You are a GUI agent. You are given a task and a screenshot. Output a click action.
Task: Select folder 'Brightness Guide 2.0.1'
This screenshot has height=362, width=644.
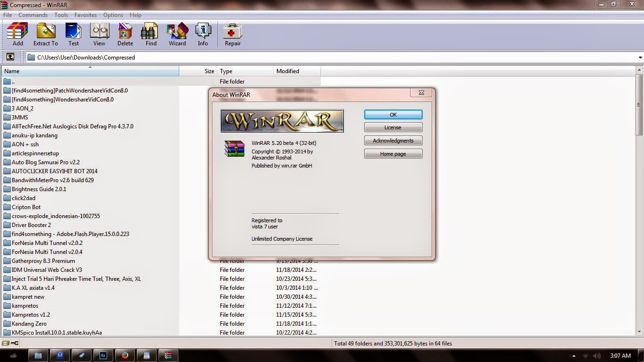[x=39, y=189]
